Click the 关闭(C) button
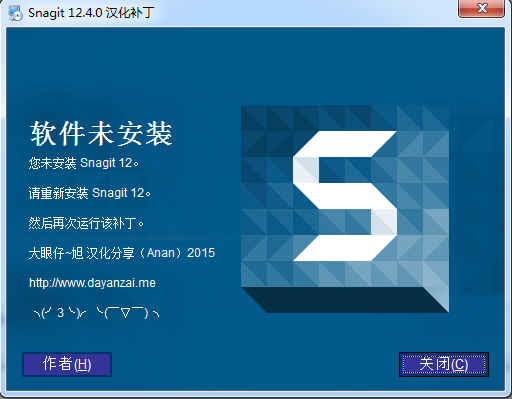Screen dimensions: 512x399 point(444,364)
